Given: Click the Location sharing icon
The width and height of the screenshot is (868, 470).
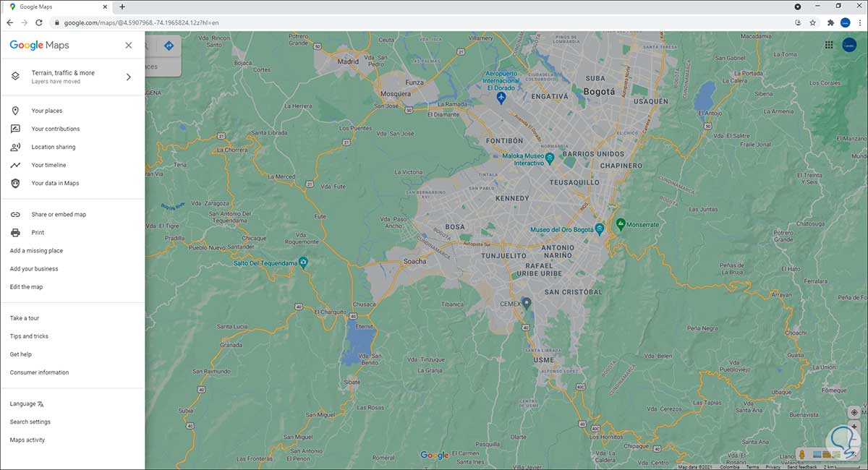Looking at the screenshot, I should 15,147.
